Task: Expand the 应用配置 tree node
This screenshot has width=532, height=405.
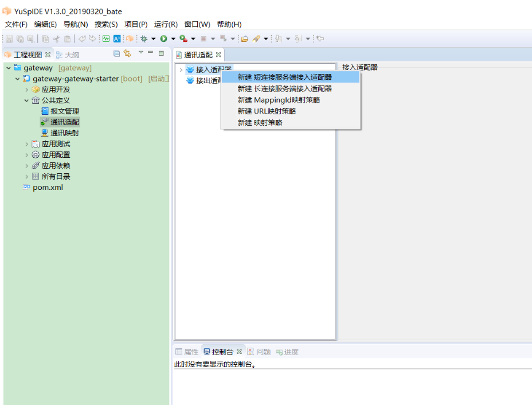Action: pos(26,155)
